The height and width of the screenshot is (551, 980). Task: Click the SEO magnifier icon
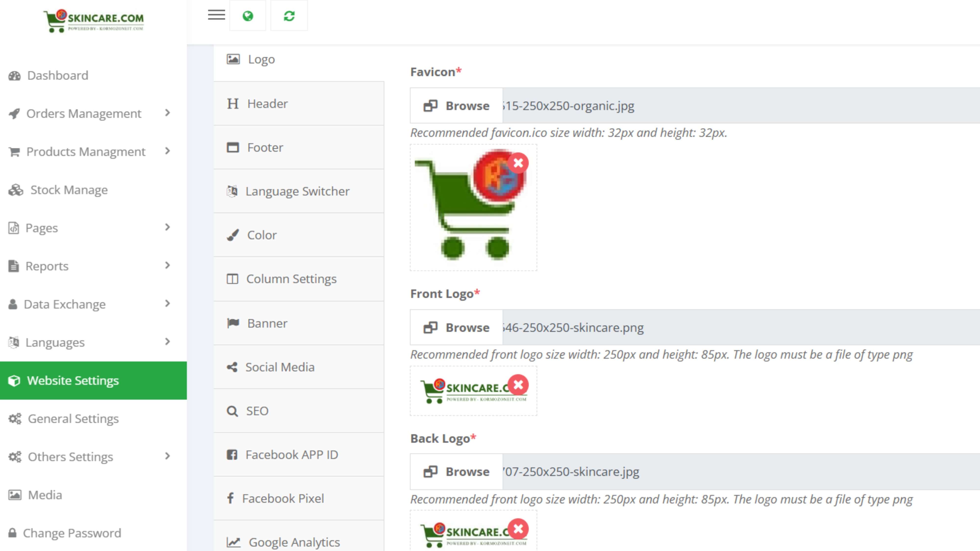(x=232, y=411)
